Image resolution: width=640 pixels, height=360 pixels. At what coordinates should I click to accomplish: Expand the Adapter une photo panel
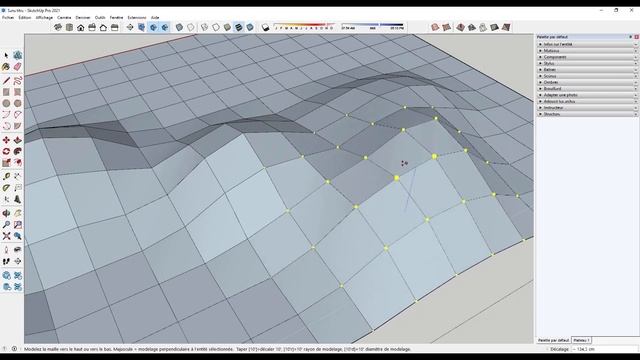click(587, 95)
